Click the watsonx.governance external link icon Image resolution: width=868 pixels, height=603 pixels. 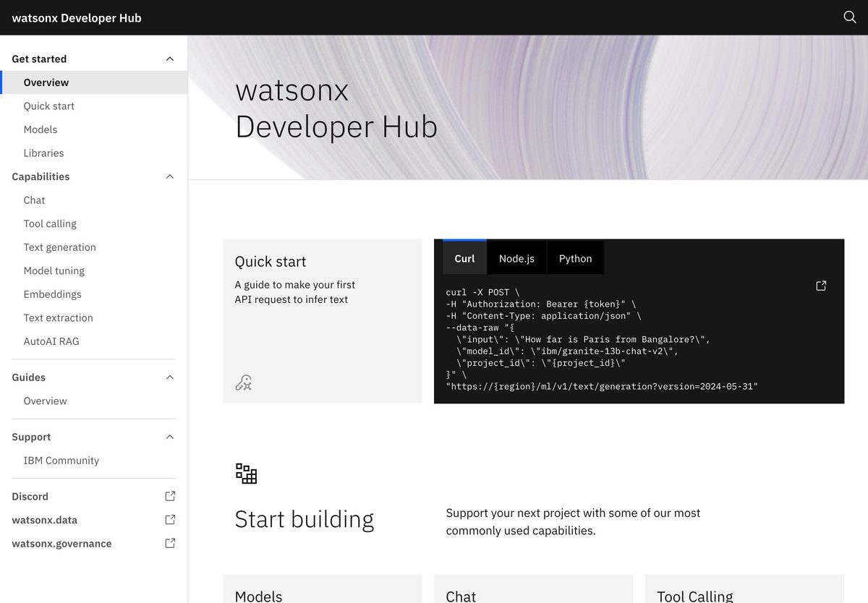[x=170, y=543]
